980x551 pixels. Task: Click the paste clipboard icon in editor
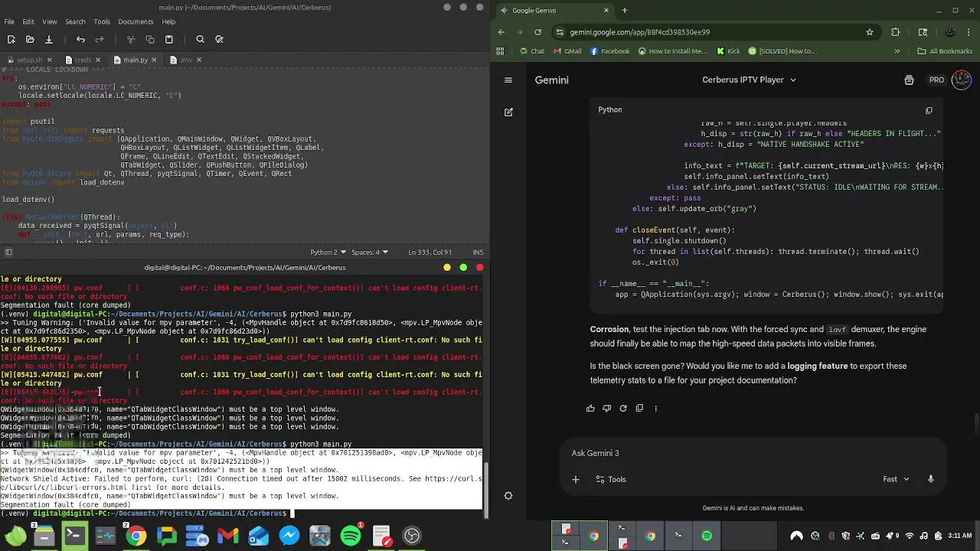[x=169, y=40]
